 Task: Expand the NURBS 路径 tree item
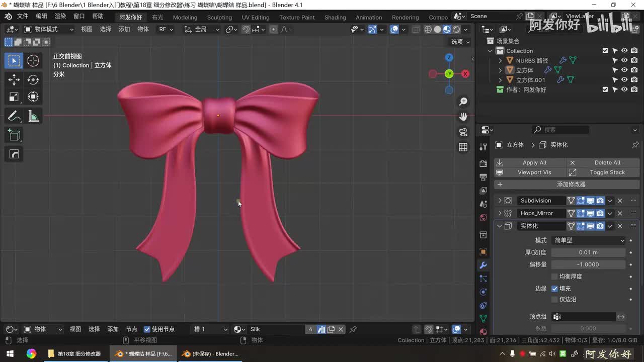coord(500,61)
